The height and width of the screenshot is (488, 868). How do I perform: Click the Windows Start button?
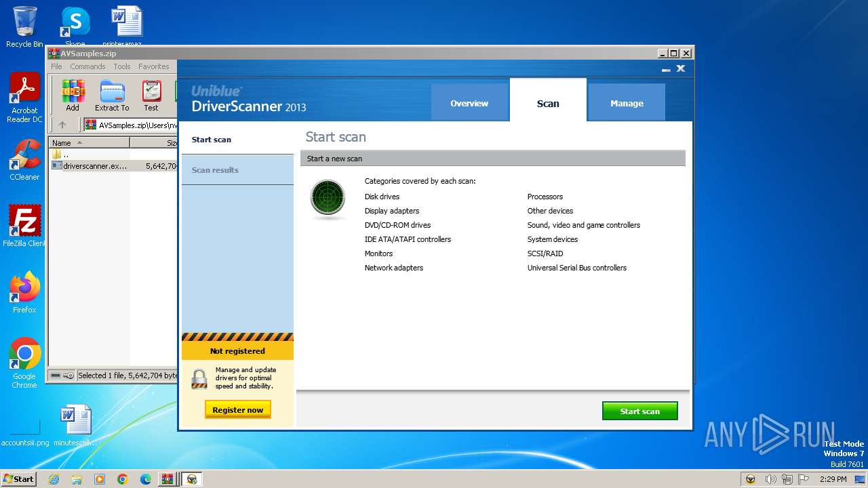18,479
